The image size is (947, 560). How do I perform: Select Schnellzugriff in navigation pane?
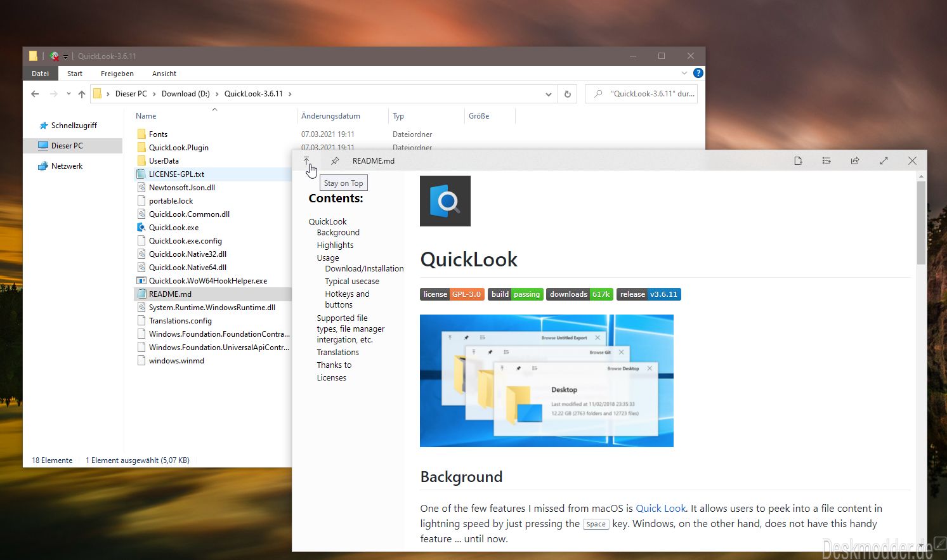pyautogui.click(x=74, y=126)
